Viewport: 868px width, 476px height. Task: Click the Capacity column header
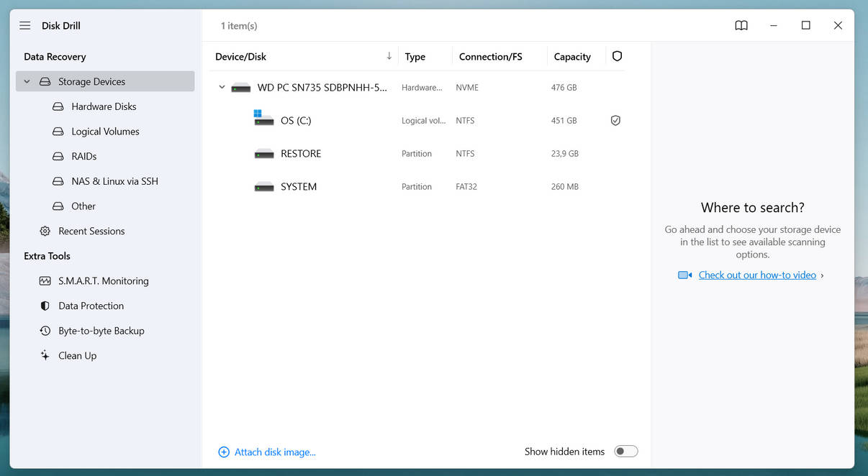[x=572, y=57]
